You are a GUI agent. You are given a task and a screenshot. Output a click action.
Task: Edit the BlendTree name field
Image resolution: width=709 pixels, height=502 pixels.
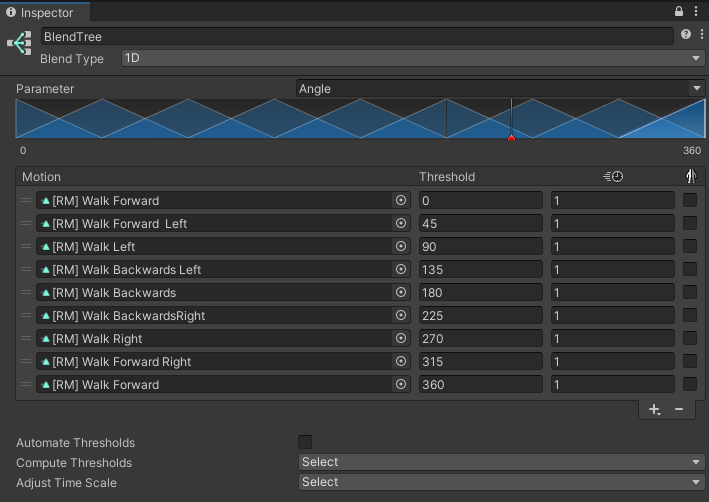click(357, 37)
